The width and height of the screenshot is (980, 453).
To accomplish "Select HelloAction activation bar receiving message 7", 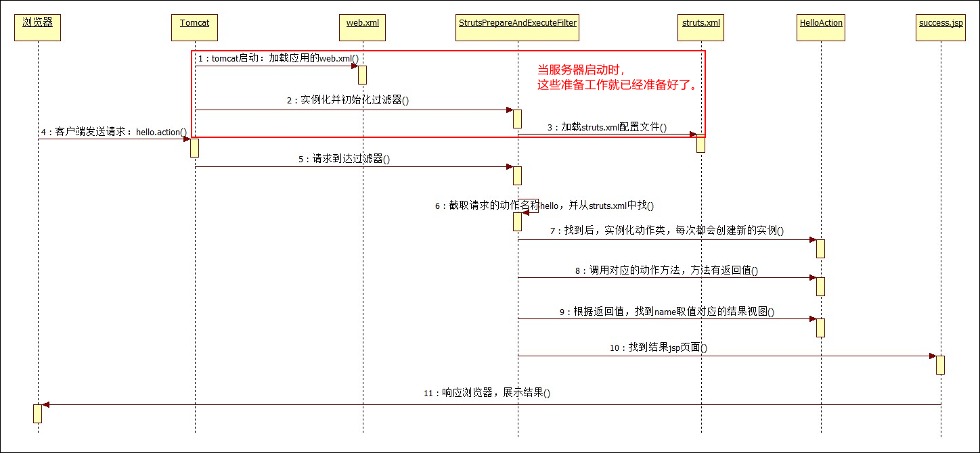I will point(821,249).
